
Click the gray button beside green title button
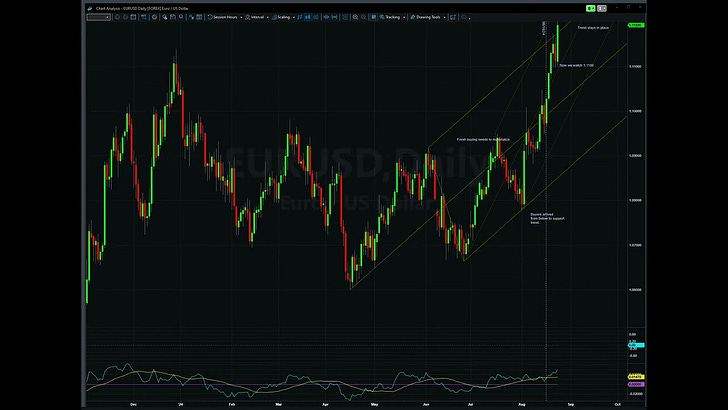pos(602,8)
